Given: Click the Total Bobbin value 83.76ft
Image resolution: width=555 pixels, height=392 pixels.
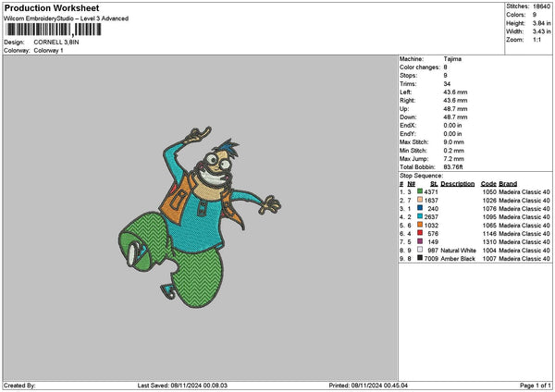Looking at the screenshot, I should (453, 167).
